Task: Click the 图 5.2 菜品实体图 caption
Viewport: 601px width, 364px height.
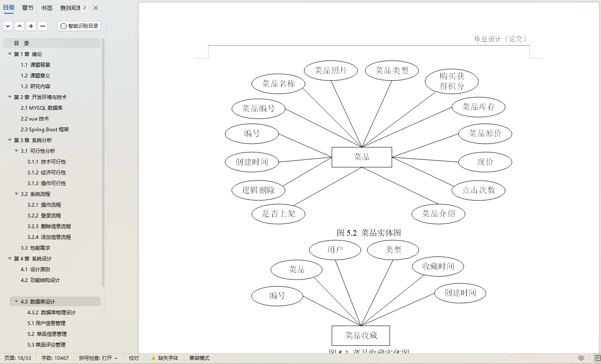Action: pos(369,233)
